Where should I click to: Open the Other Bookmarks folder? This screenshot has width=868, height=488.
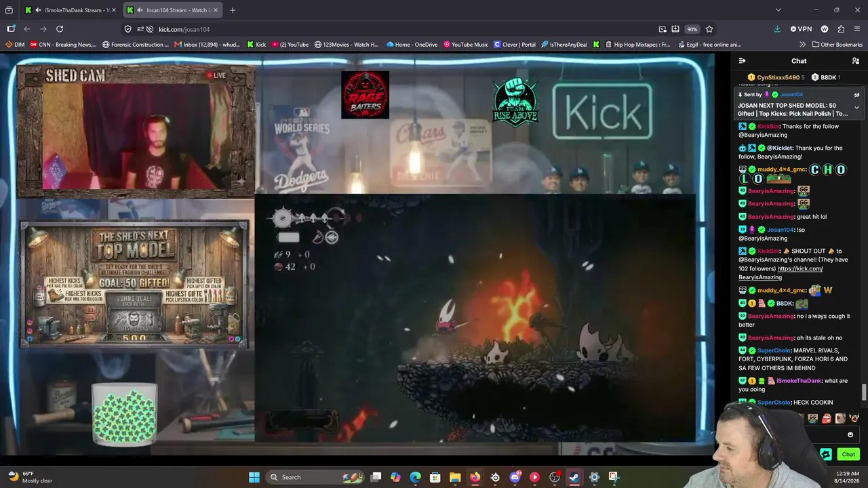837,45
